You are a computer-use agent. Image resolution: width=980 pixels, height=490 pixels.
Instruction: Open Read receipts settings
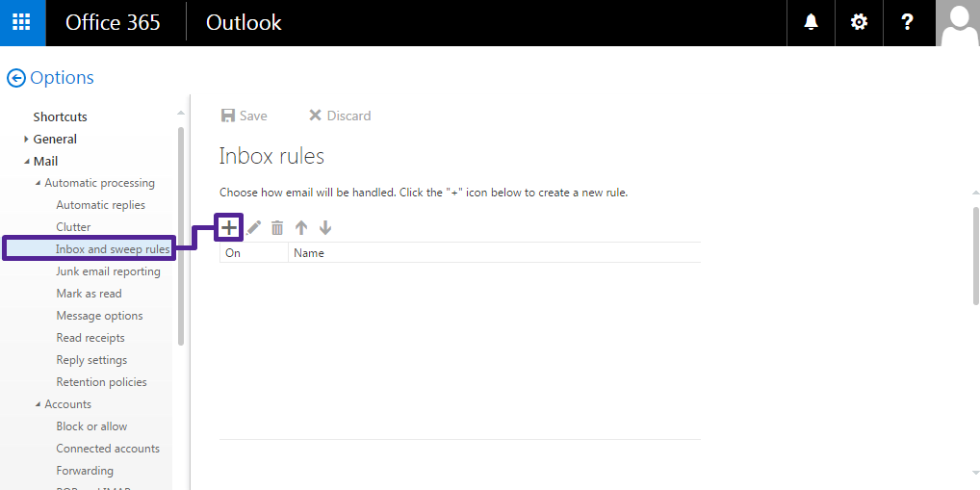90,338
